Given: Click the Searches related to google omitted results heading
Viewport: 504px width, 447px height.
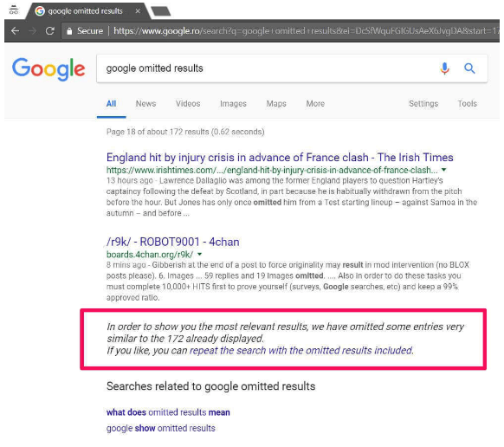Looking at the screenshot, I should tap(210, 386).
